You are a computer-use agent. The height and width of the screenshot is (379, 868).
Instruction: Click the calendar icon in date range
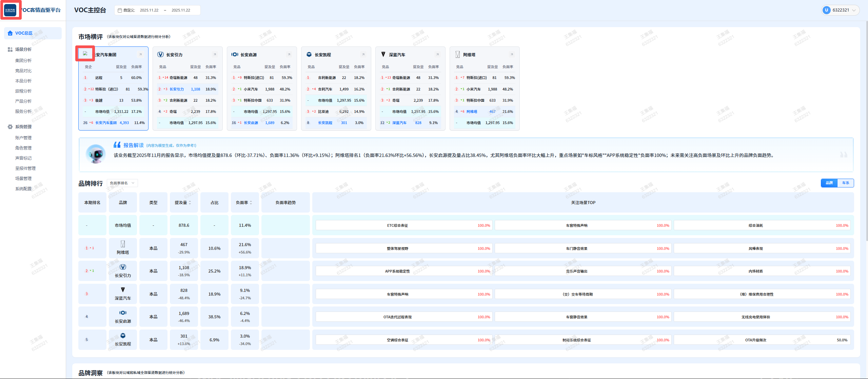[120, 10]
